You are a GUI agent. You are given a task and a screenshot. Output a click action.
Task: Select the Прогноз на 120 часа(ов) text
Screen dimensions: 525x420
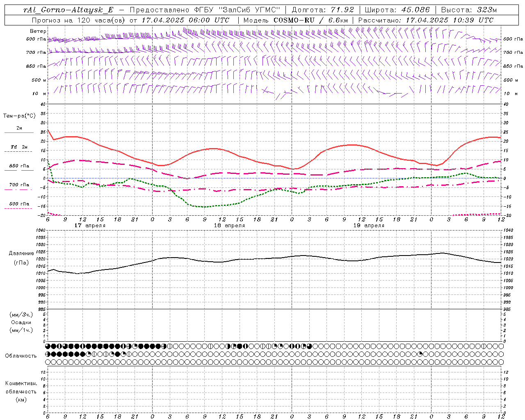pos(79,20)
